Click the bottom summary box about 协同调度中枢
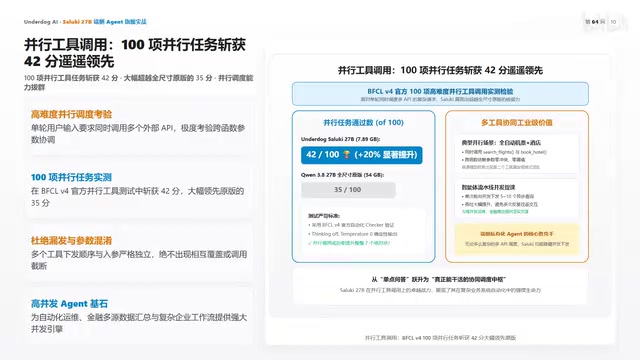The width and height of the screenshot is (640, 360). [440, 285]
